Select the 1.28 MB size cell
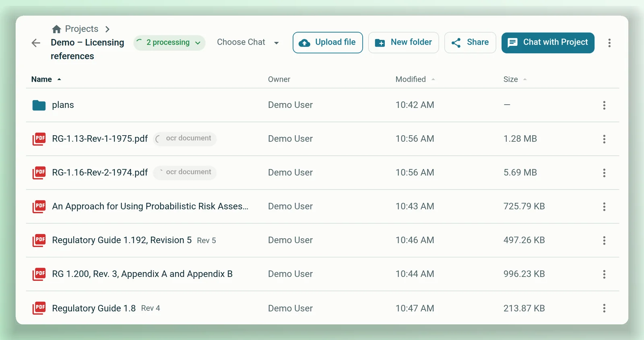The width and height of the screenshot is (644, 340). [x=520, y=139]
